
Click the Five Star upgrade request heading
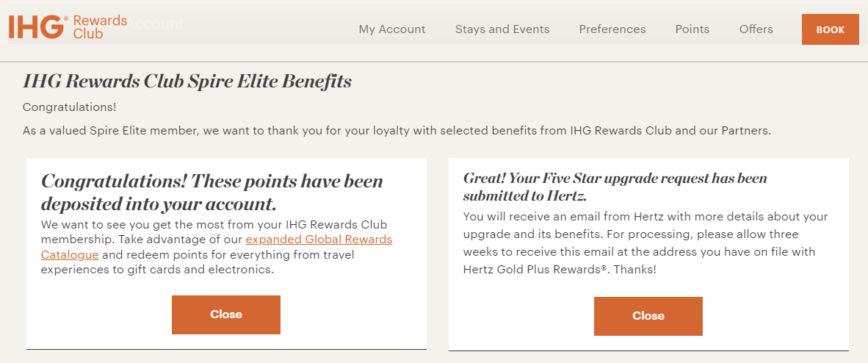615,187
